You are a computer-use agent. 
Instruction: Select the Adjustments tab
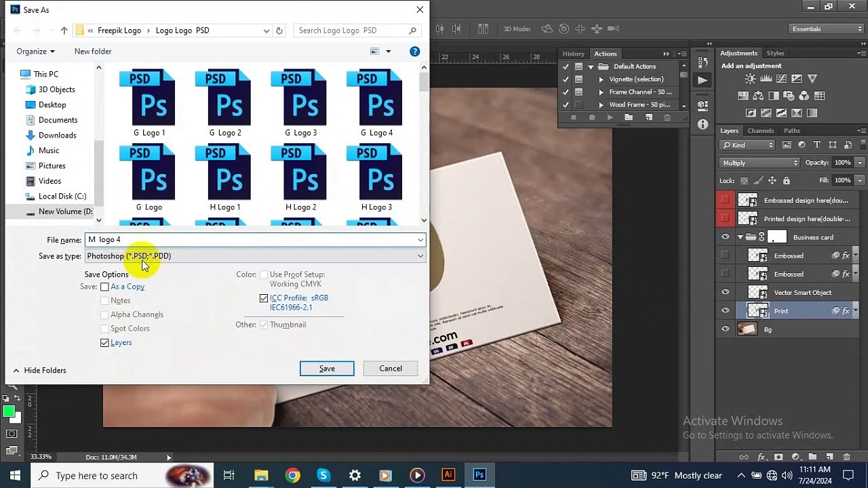(x=738, y=53)
